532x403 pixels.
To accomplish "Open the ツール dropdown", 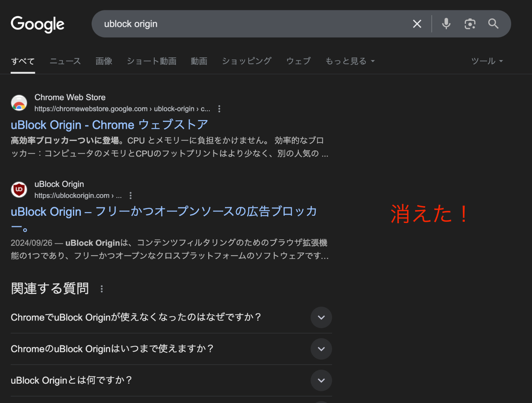I will (487, 61).
